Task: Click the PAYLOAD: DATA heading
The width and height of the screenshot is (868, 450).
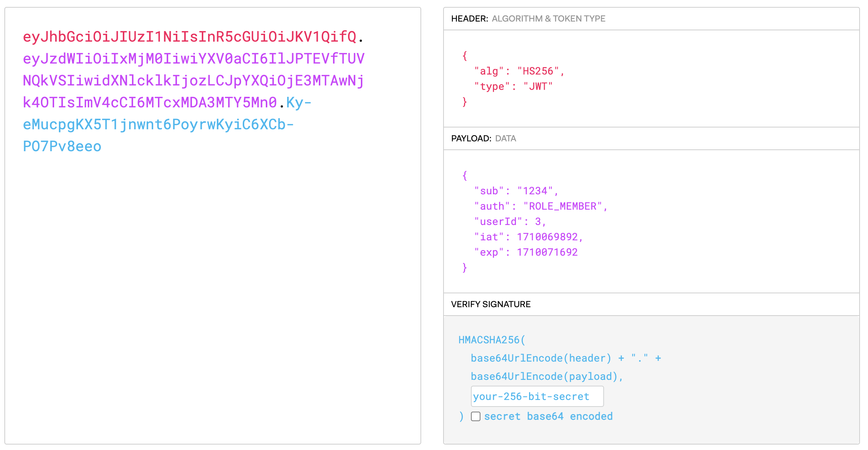Action: click(483, 138)
